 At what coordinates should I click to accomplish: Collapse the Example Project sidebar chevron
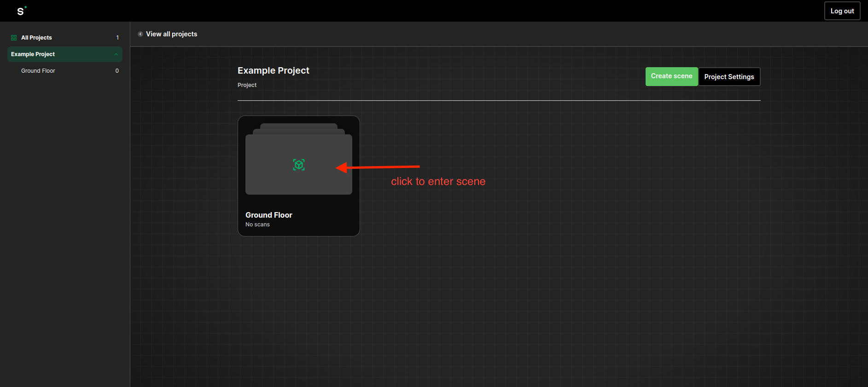click(116, 54)
